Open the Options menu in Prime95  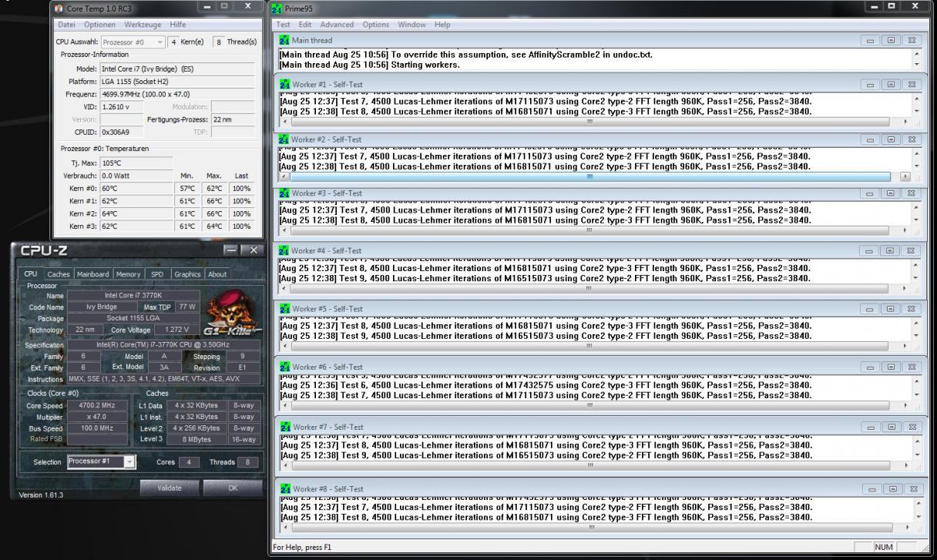(x=376, y=25)
